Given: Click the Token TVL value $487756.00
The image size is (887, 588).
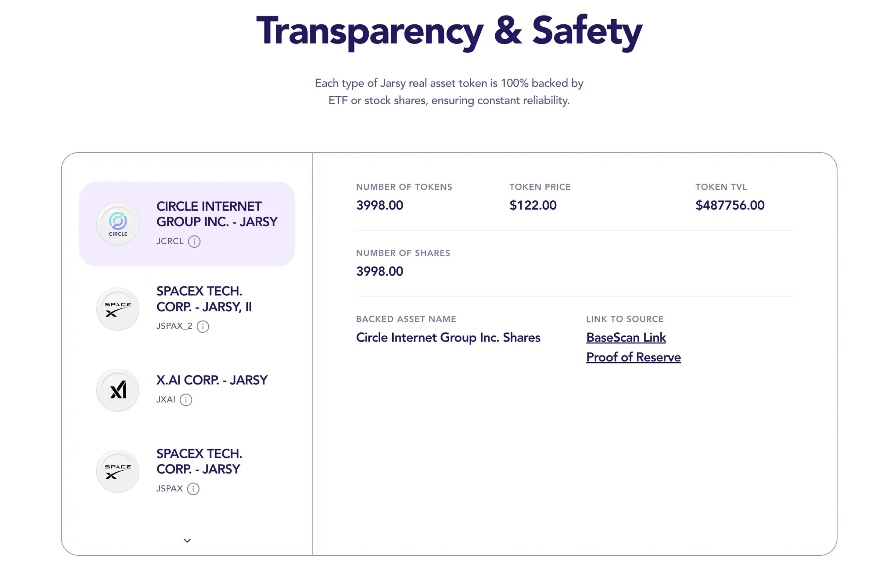Looking at the screenshot, I should click(730, 205).
